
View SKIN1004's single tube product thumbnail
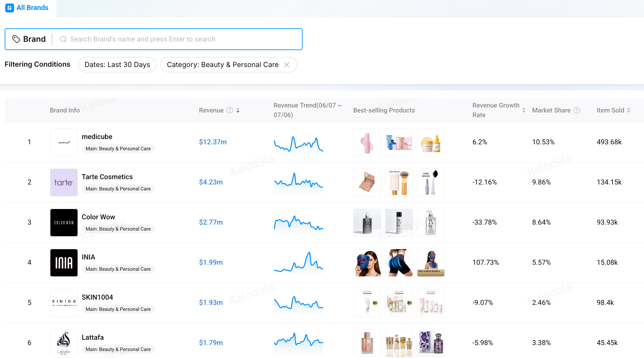pyautogui.click(x=367, y=303)
